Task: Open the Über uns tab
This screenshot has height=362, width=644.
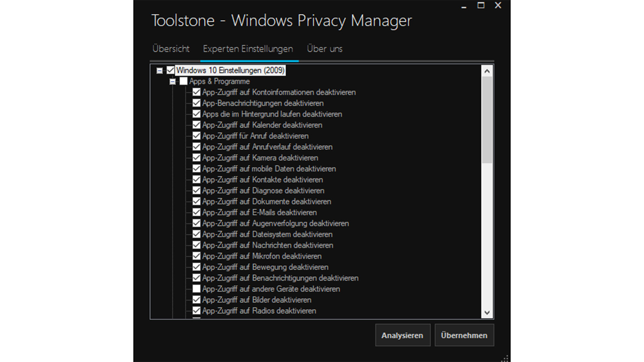Action: [325, 49]
